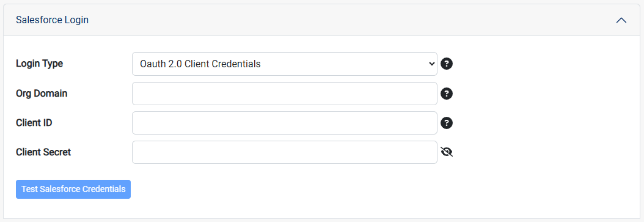644x222 pixels.
Task: Focus the Org Domain text field
Action: click(285, 94)
